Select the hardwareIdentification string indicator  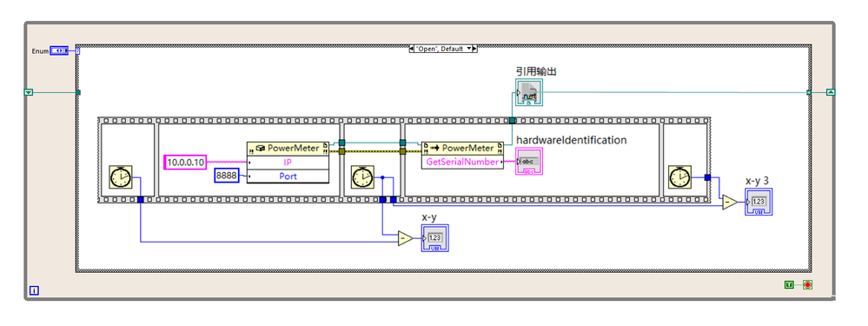coord(529,162)
